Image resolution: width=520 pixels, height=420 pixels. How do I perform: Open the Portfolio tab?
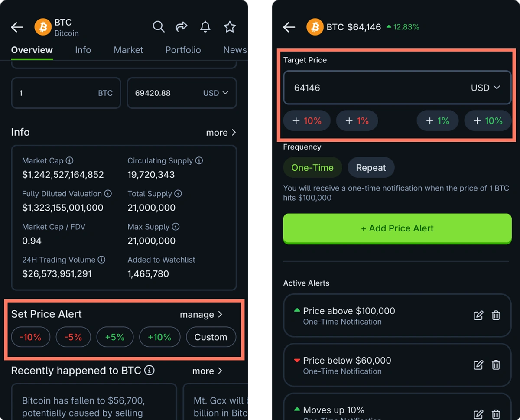pyautogui.click(x=183, y=50)
